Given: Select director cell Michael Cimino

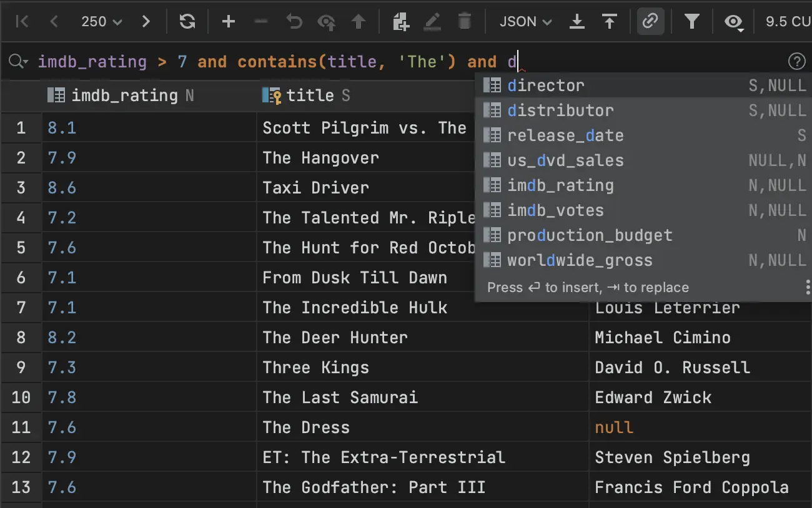Looking at the screenshot, I should (x=701, y=338).
